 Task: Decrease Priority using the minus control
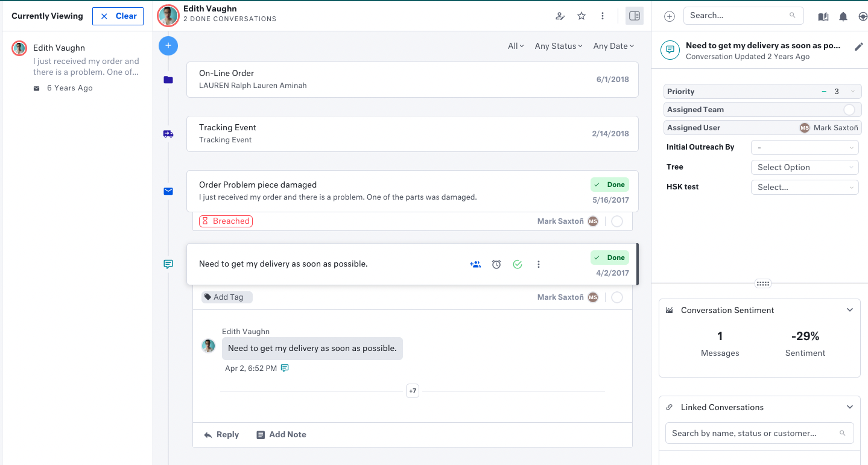point(823,91)
